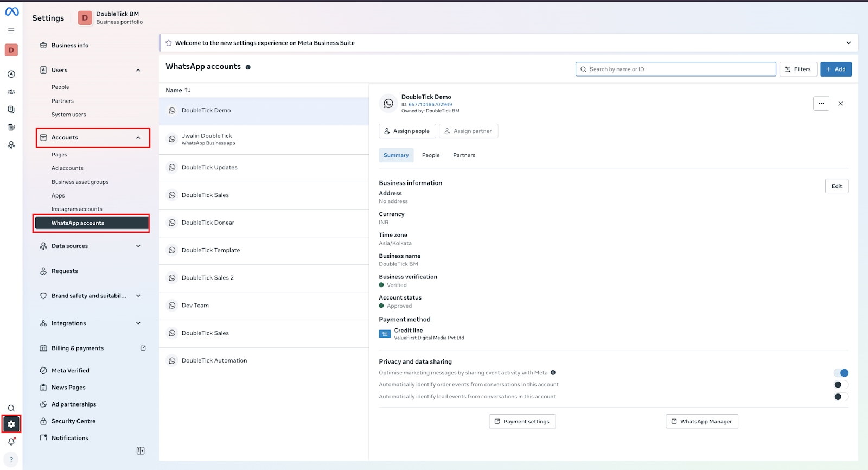Open help question mark icon
This screenshot has width=868, height=470.
tap(11, 459)
